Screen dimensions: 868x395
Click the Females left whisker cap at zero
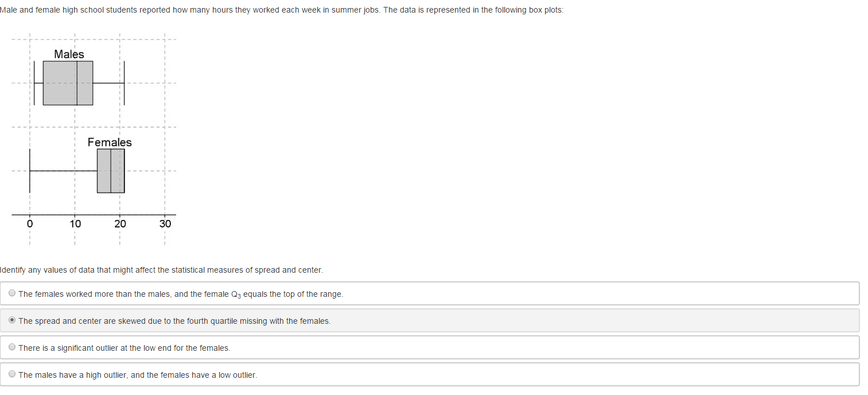point(30,171)
